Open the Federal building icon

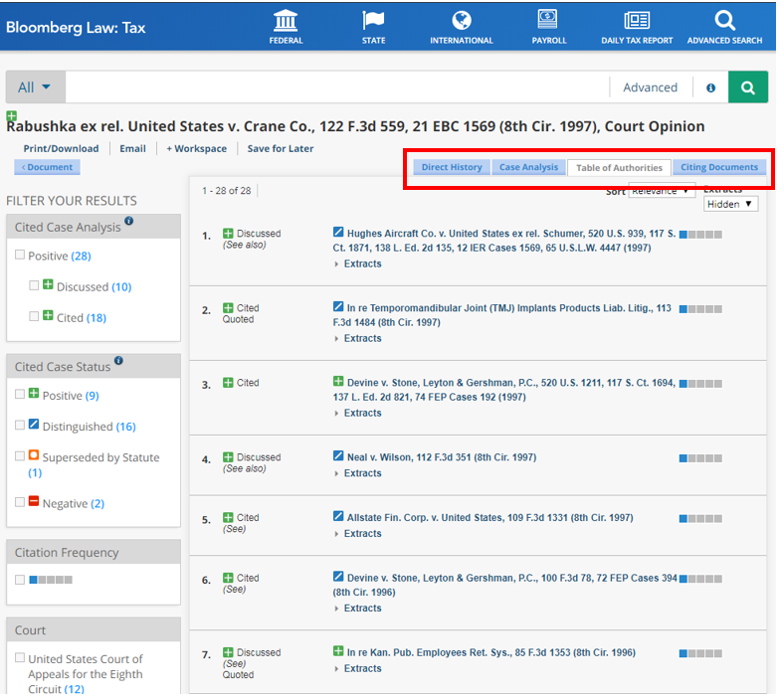286,21
